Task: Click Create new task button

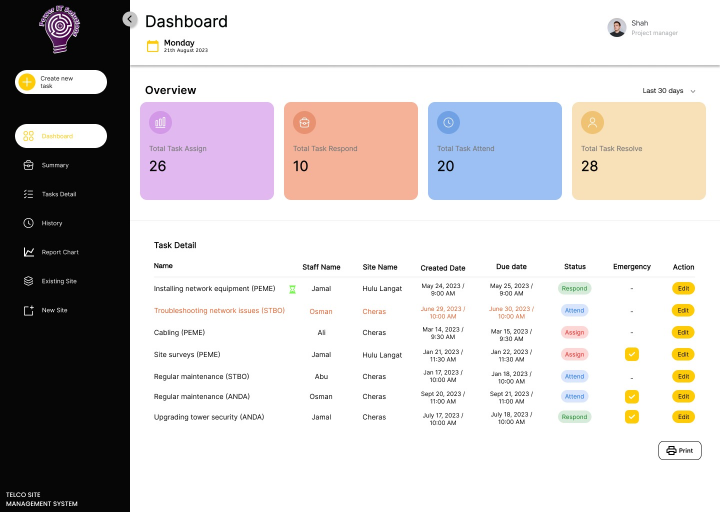Action: click(x=61, y=82)
